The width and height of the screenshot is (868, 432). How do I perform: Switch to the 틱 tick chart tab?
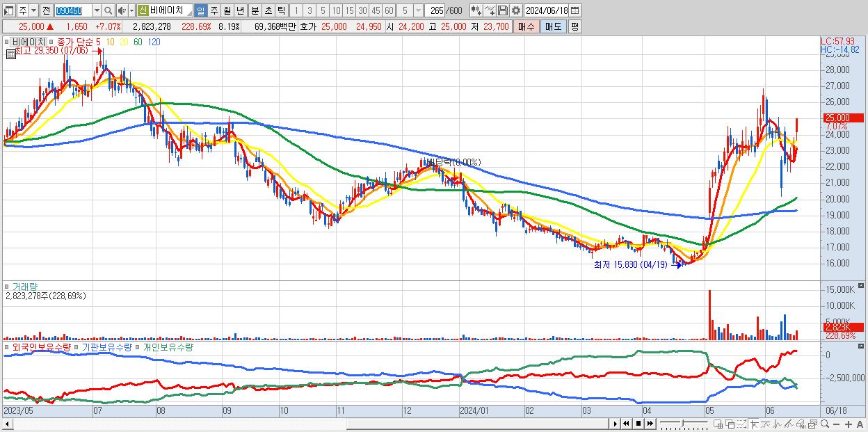pos(281,11)
